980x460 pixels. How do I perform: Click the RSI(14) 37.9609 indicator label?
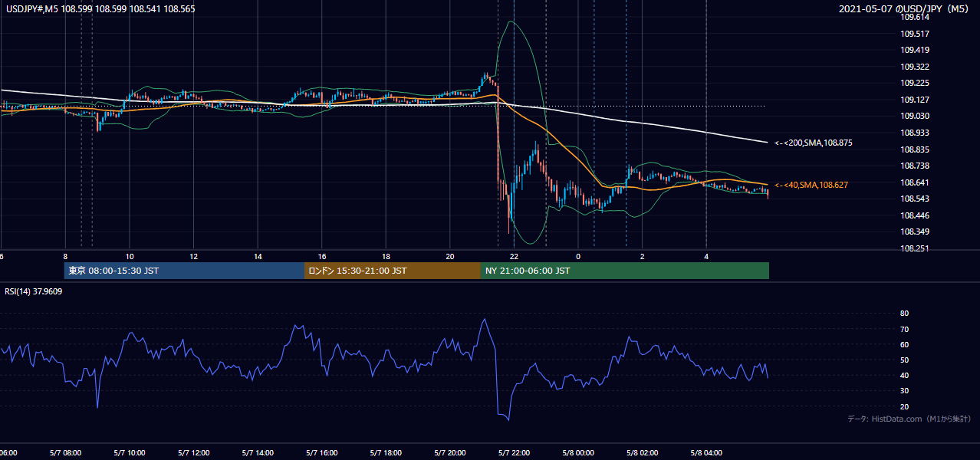click(34, 291)
